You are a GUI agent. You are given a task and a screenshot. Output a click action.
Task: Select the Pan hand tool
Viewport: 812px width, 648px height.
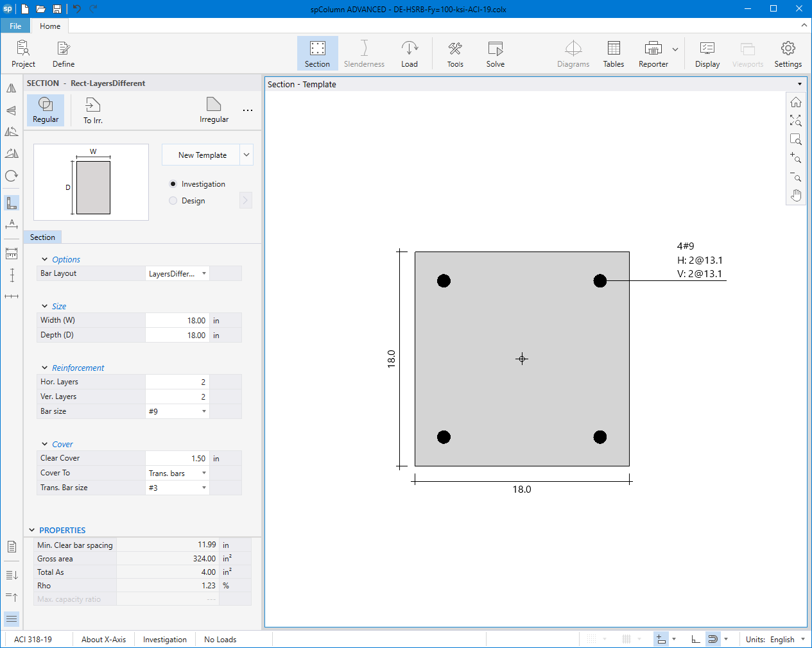click(x=796, y=195)
